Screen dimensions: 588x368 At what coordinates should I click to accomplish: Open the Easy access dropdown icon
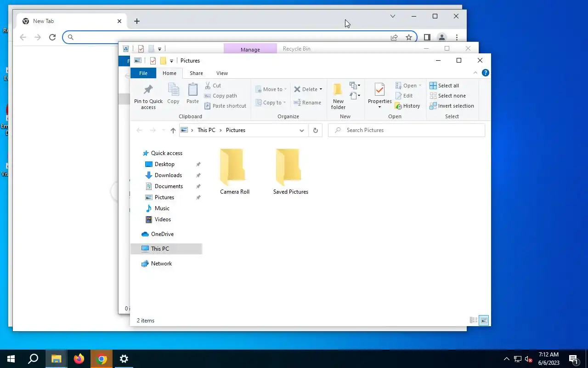[x=355, y=96]
